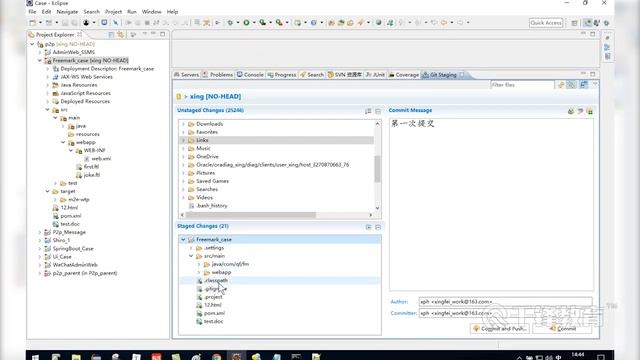
Task: Toggle the Add Change-Id icon
Action: tap(590, 111)
